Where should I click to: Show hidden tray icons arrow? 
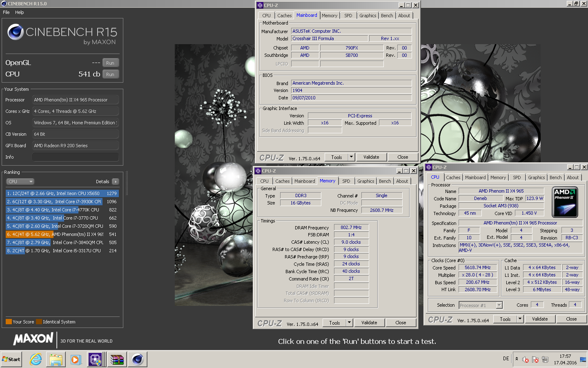pyautogui.click(x=517, y=359)
